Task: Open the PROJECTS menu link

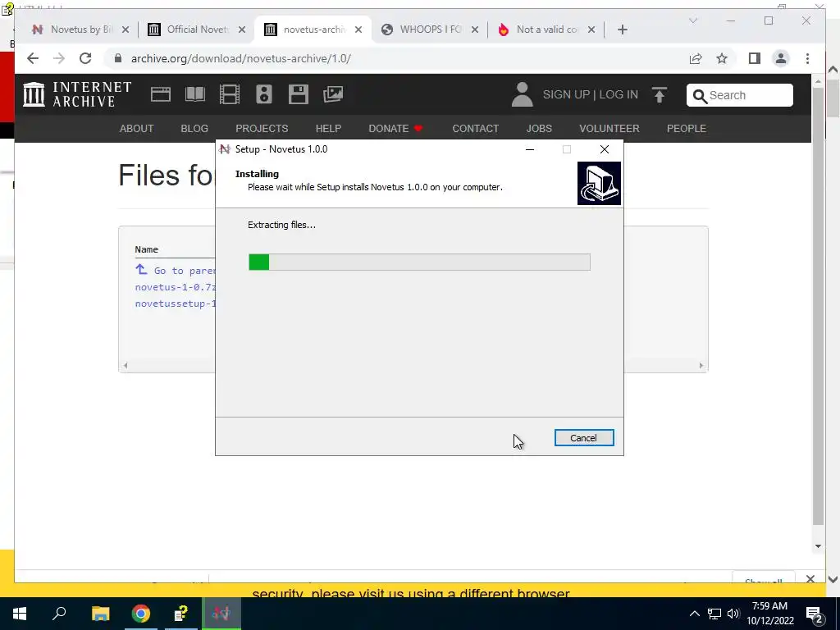Action: pos(262,129)
